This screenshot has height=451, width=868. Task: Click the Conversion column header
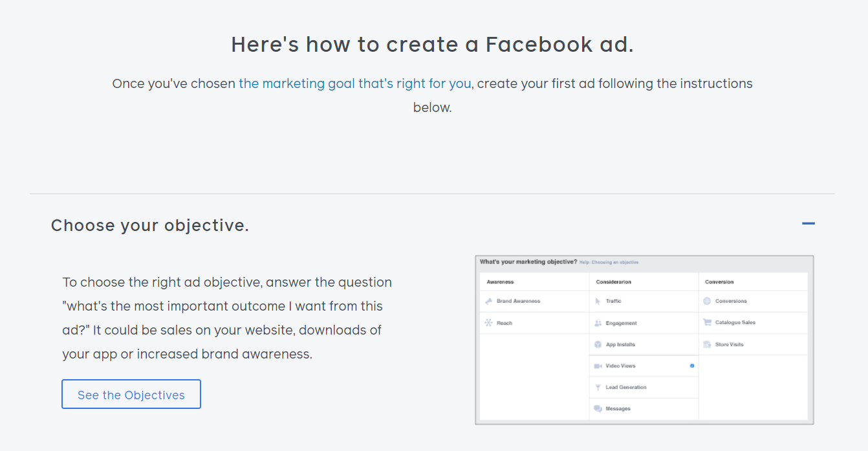coord(719,282)
